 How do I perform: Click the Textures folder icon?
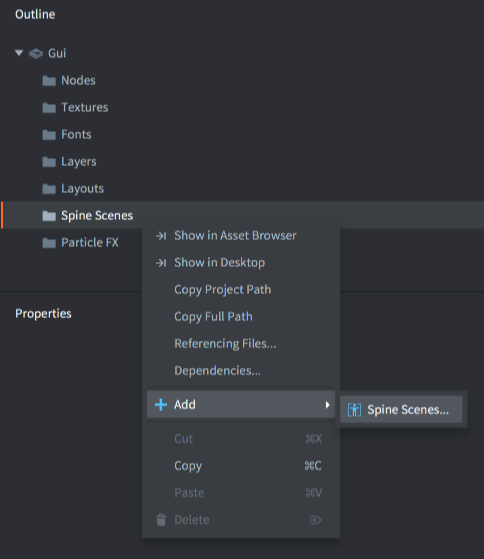coord(49,108)
